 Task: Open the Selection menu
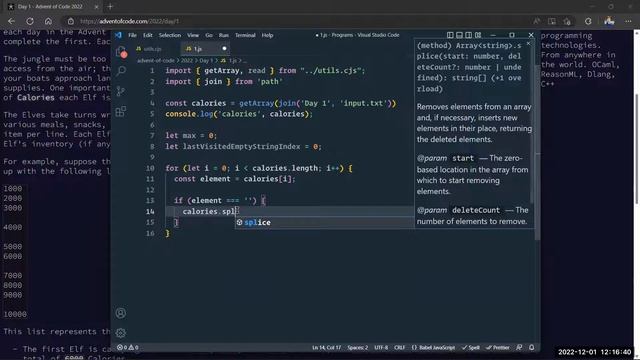[170, 35]
